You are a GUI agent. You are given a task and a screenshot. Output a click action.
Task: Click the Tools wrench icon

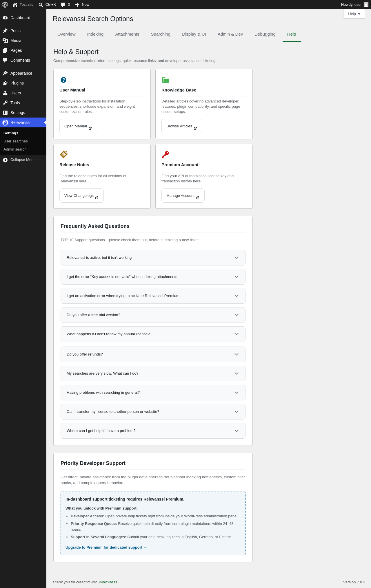tap(5, 103)
